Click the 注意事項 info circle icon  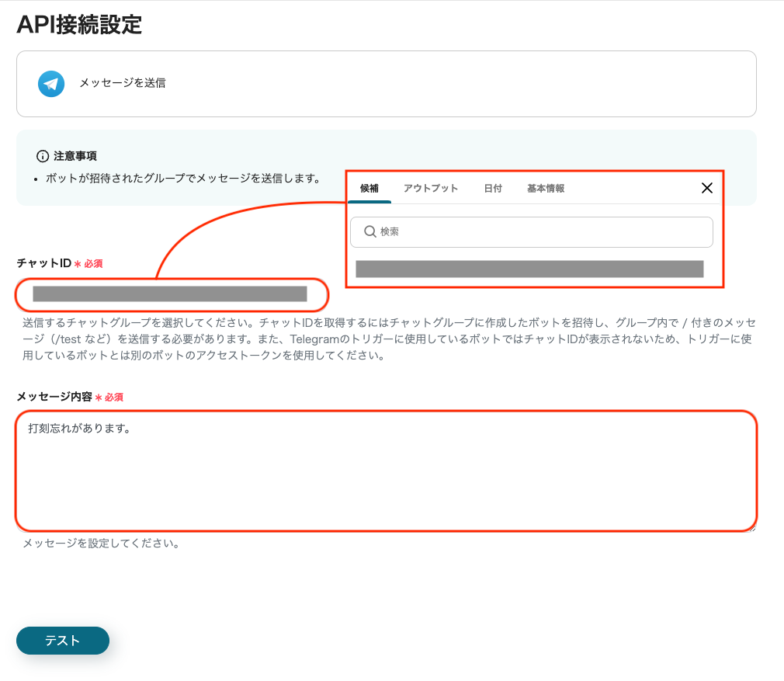(43, 156)
